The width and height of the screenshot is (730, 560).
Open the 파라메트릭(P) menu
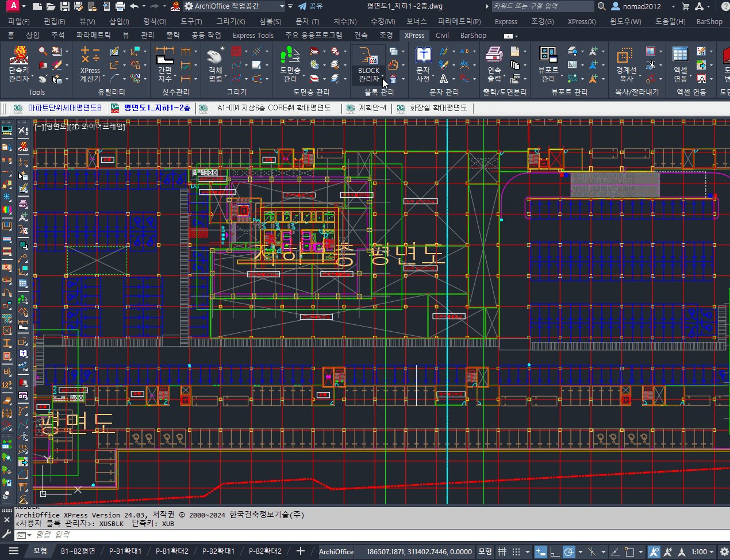pyautogui.click(x=459, y=21)
